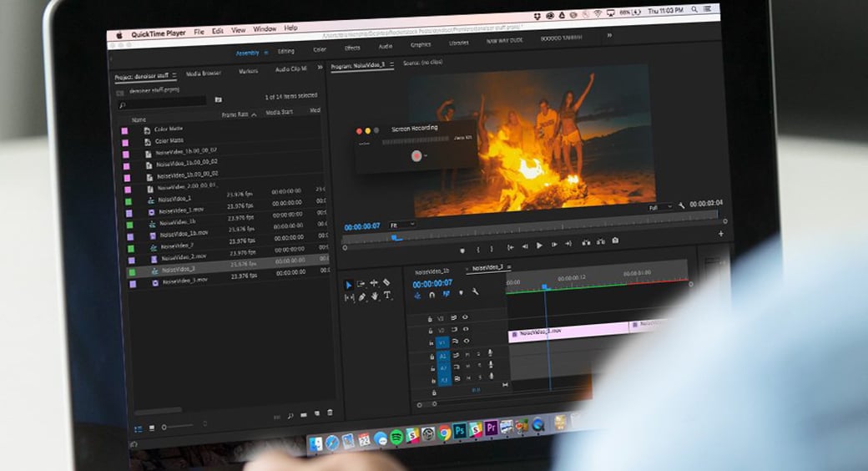The image size is (868, 471).
Task: Open the Full playback resolution dropdown
Action: (x=659, y=206)
